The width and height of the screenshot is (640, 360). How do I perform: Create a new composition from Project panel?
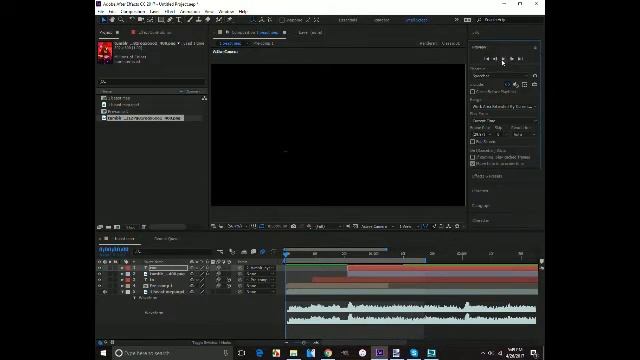tap(117, 227)
